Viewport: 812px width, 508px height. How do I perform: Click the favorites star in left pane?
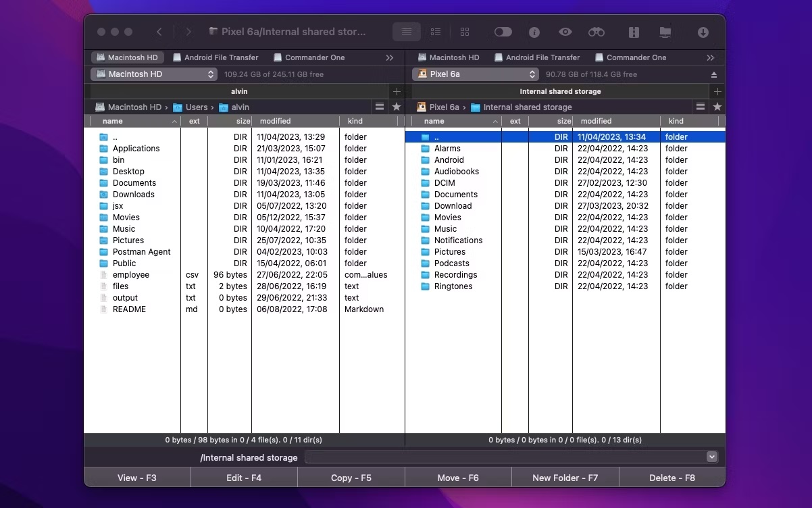click(397, 107)
